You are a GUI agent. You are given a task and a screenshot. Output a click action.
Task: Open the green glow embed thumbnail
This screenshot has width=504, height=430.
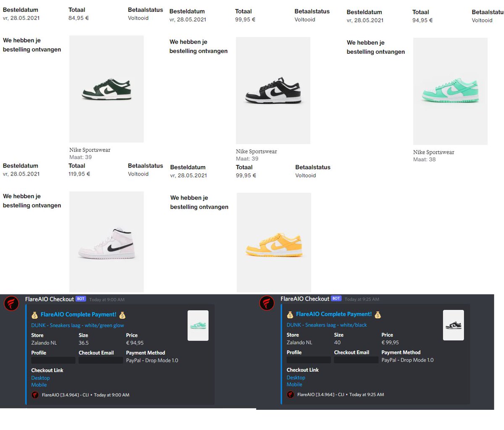(198, 325)
